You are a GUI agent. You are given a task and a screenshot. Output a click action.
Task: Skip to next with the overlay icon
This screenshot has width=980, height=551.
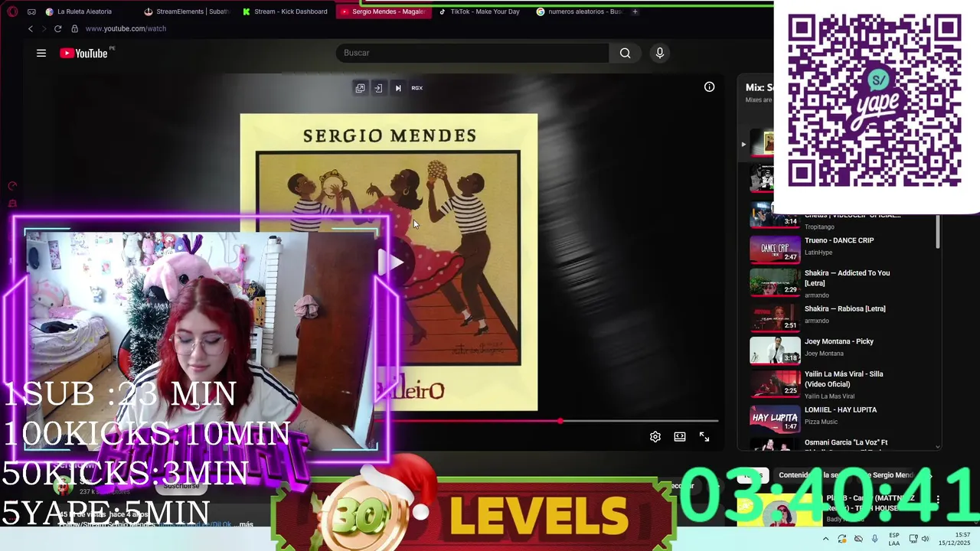398,88
